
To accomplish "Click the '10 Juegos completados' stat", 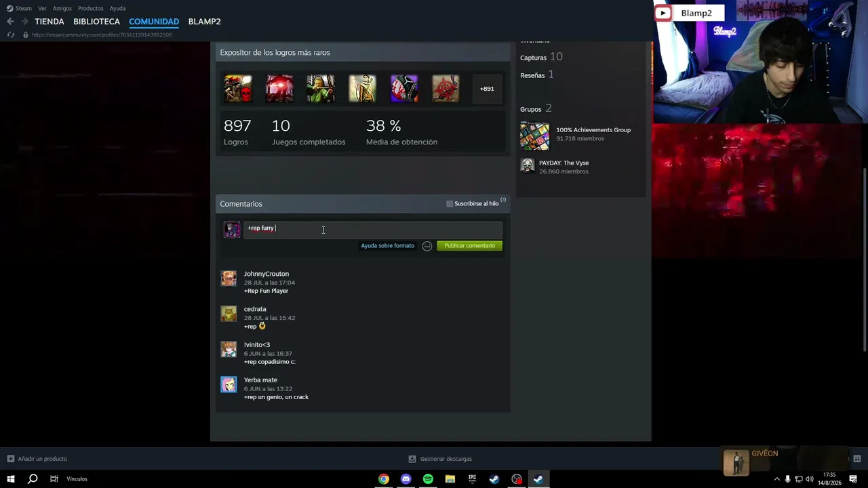I will 309,131.
